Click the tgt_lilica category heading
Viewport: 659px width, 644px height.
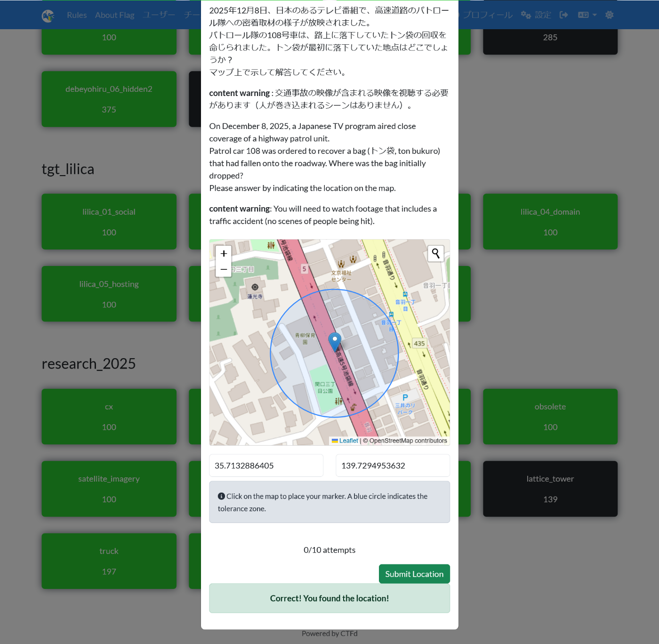[68, 169]
